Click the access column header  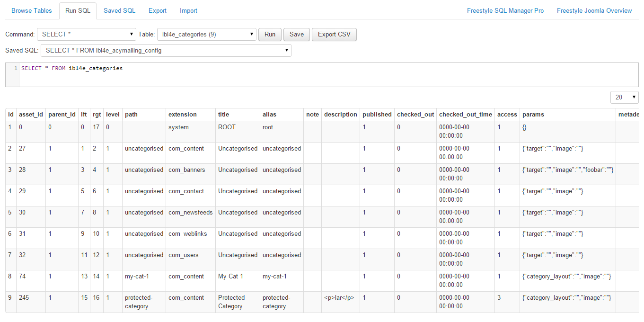click(507, 114)
